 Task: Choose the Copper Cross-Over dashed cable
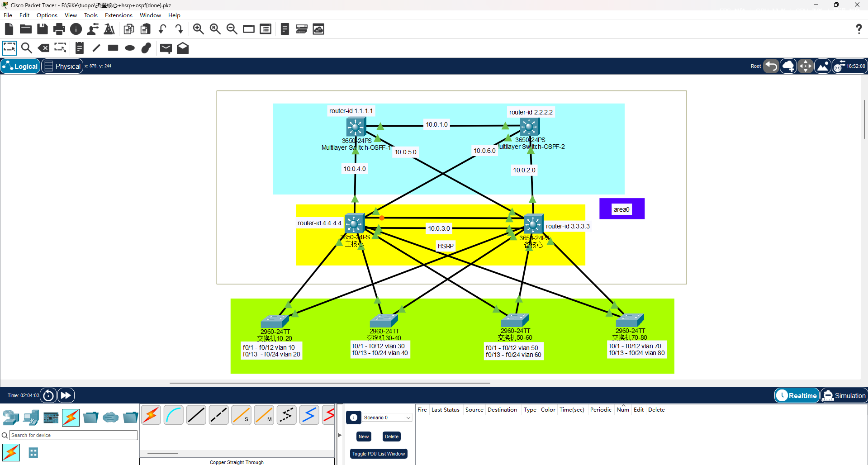(x=219, y=415)
